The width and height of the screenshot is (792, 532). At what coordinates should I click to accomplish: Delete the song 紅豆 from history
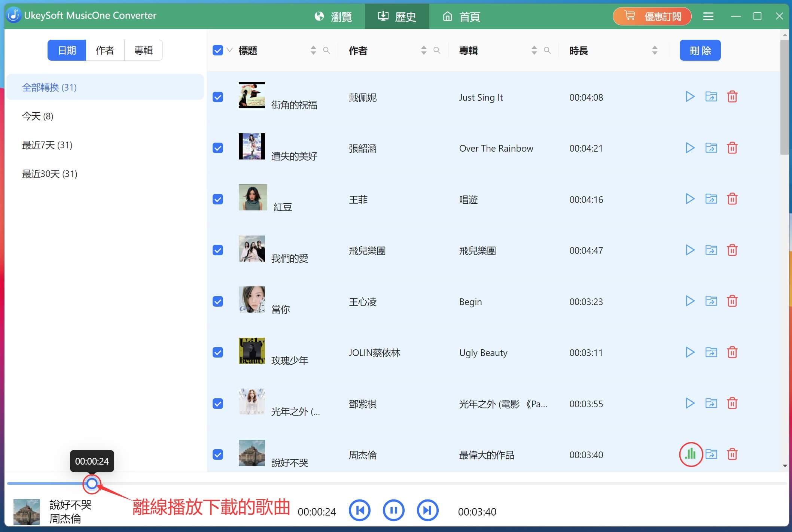732,199
